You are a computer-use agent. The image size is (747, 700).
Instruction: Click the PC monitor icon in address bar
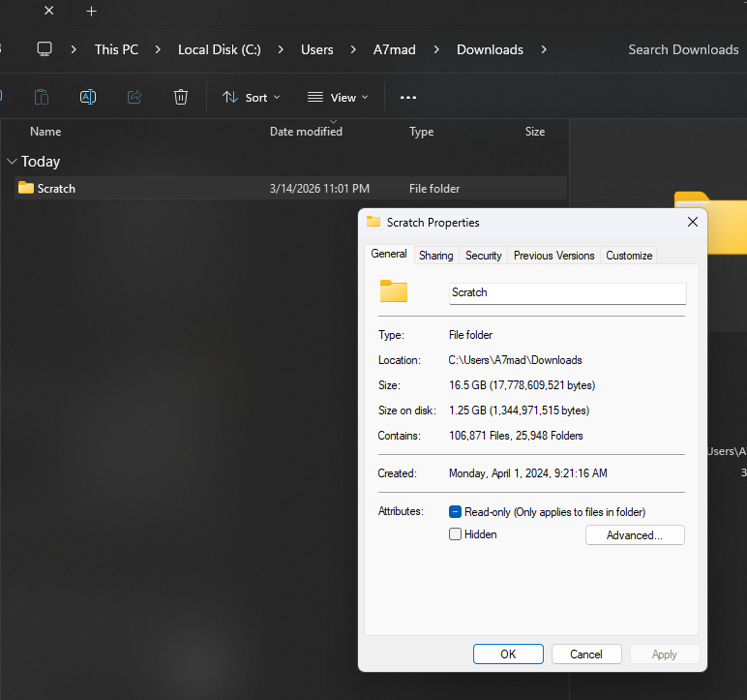click(x=45, y=49)
